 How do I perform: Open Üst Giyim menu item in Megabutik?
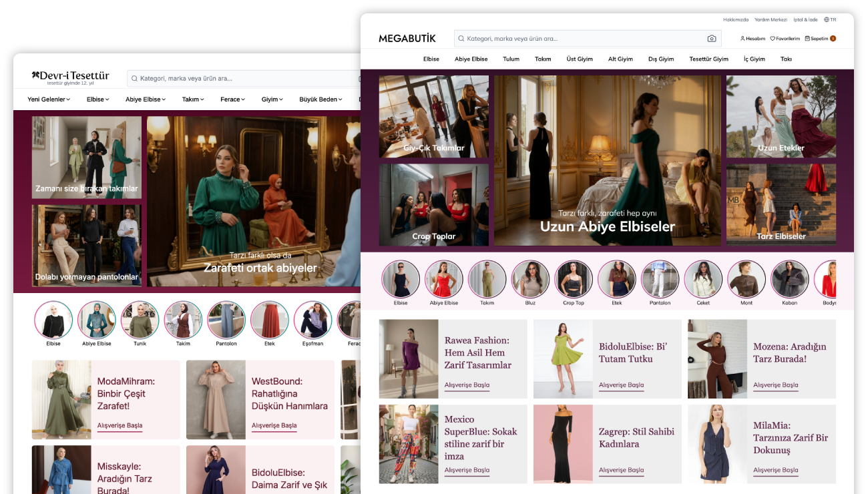[x=580, y=59]
